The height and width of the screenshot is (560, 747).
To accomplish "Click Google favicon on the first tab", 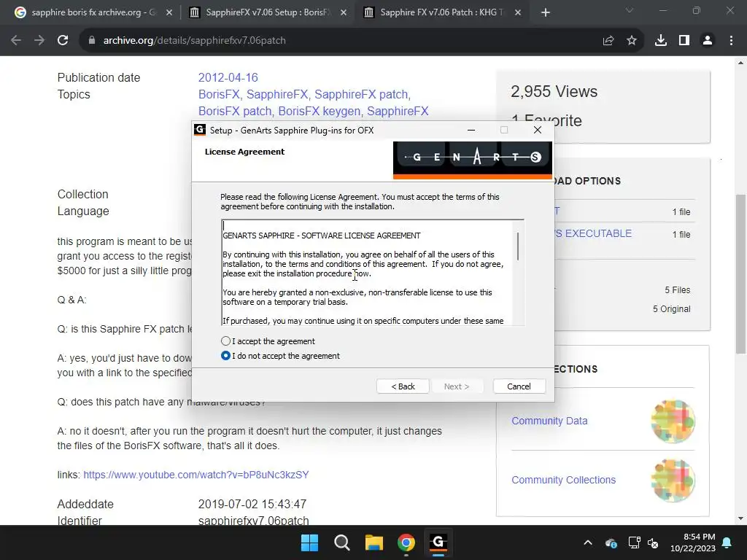I will pos(20,12).
